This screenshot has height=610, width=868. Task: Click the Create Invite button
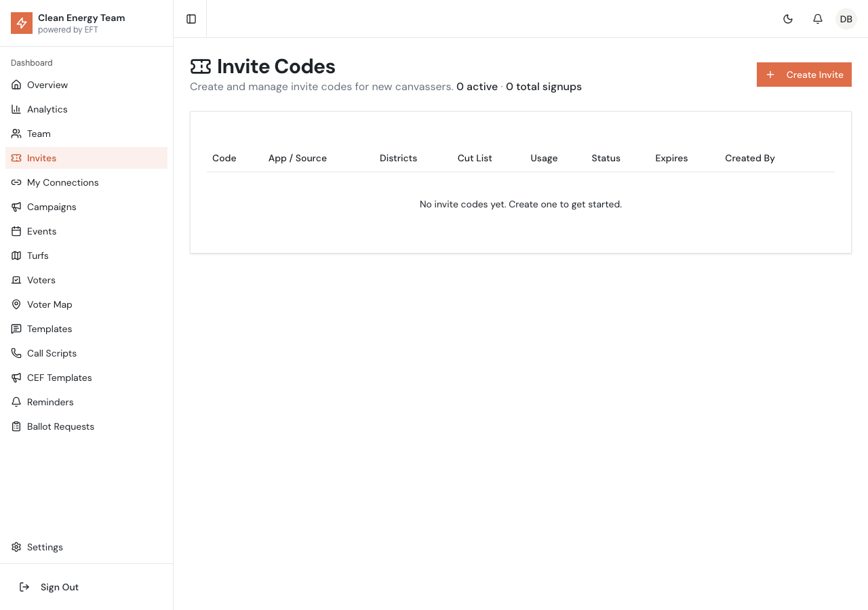pyautogui.click(x=804, y=75)
